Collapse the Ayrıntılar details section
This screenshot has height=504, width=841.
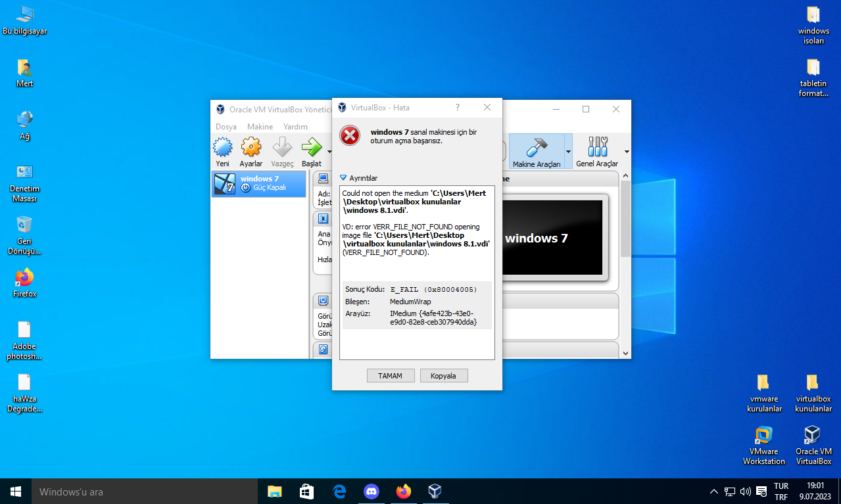359,178
